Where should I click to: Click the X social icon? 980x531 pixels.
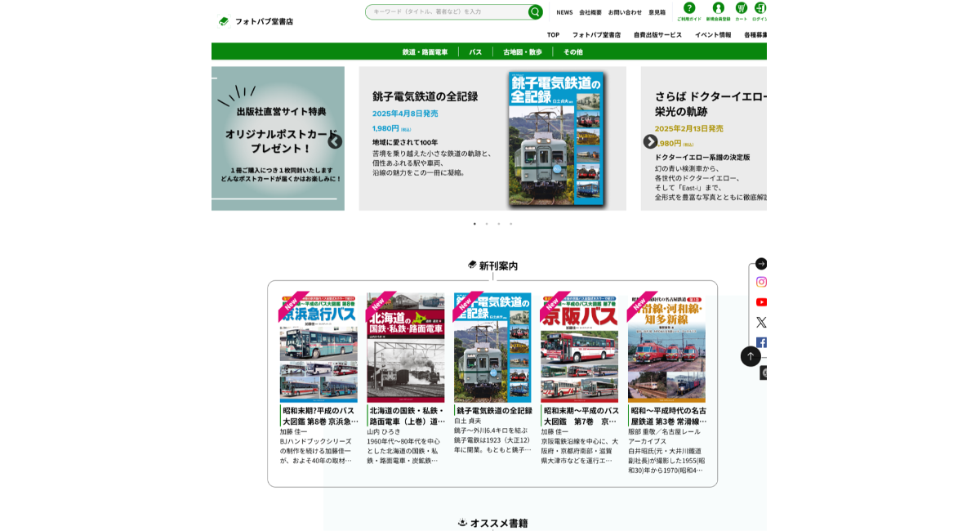(x=761, y=323)
